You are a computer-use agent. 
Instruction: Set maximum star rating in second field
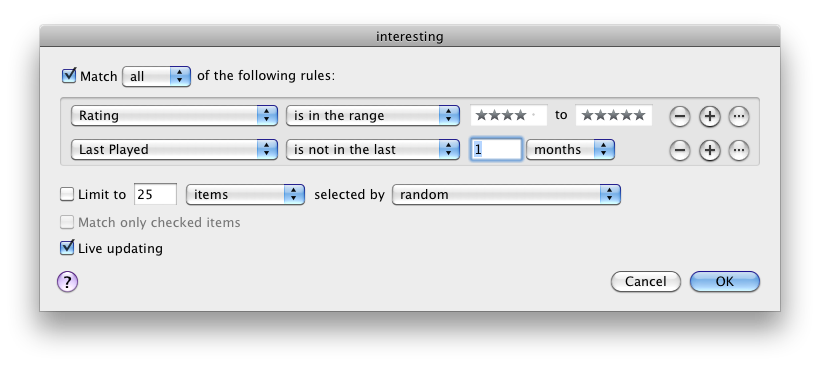[614, 116]
